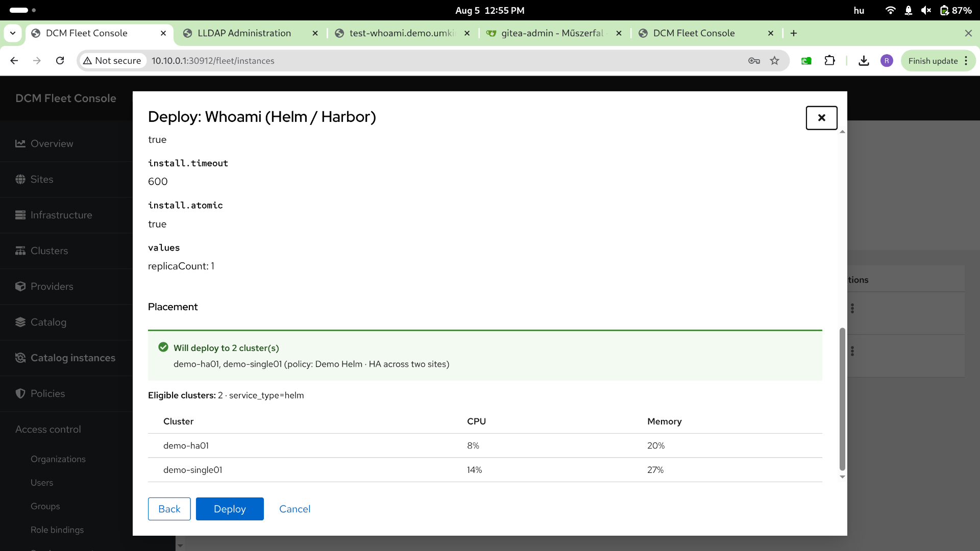Open the second row kebab actions menu
This screenshot has width=980, height=551.
[852, 351]
